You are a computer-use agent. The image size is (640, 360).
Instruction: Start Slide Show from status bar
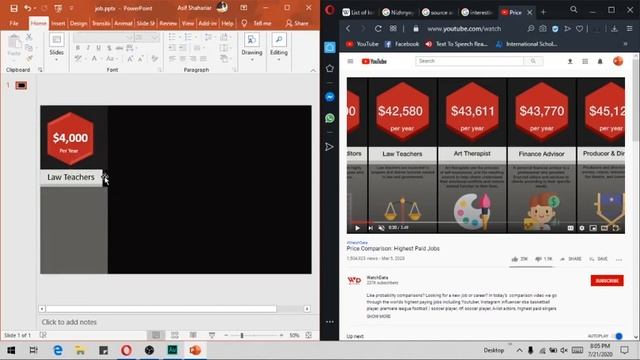(212, 335)
